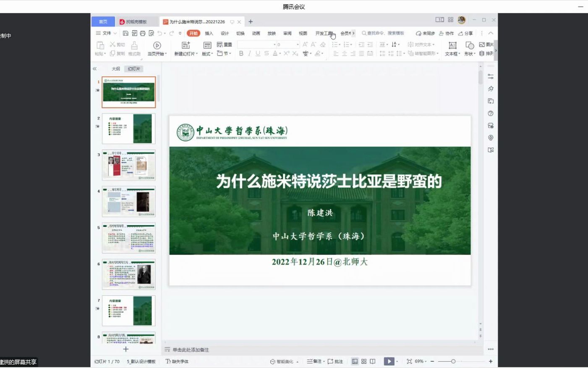Click the Paste (粘贴) clipboard icon
Viewport: 588px width, 368px height.
[100, 45]
